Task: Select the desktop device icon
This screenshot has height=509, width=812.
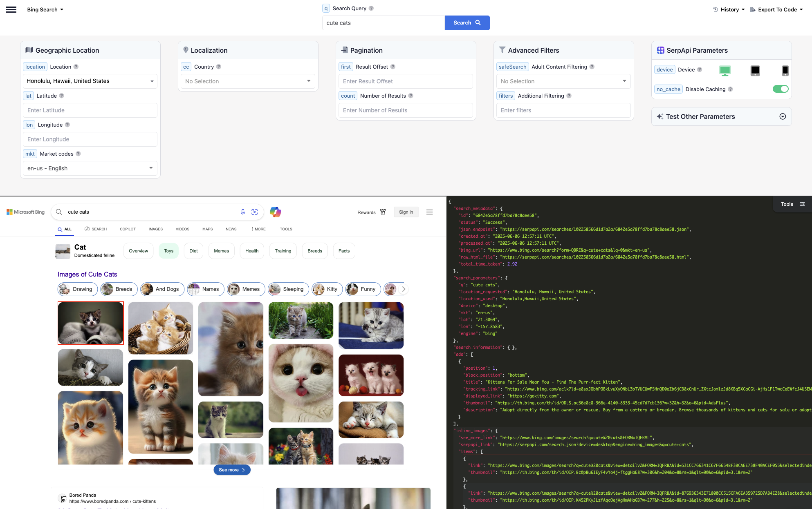Action: (x=725, y=70)
